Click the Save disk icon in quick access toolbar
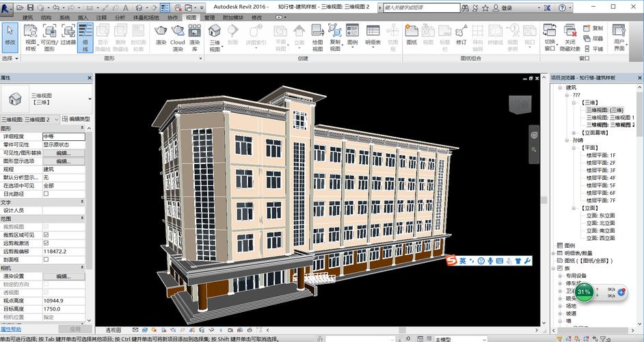This screenshot has height=342, width=644. pyautogui.click(x=30, y=8)
